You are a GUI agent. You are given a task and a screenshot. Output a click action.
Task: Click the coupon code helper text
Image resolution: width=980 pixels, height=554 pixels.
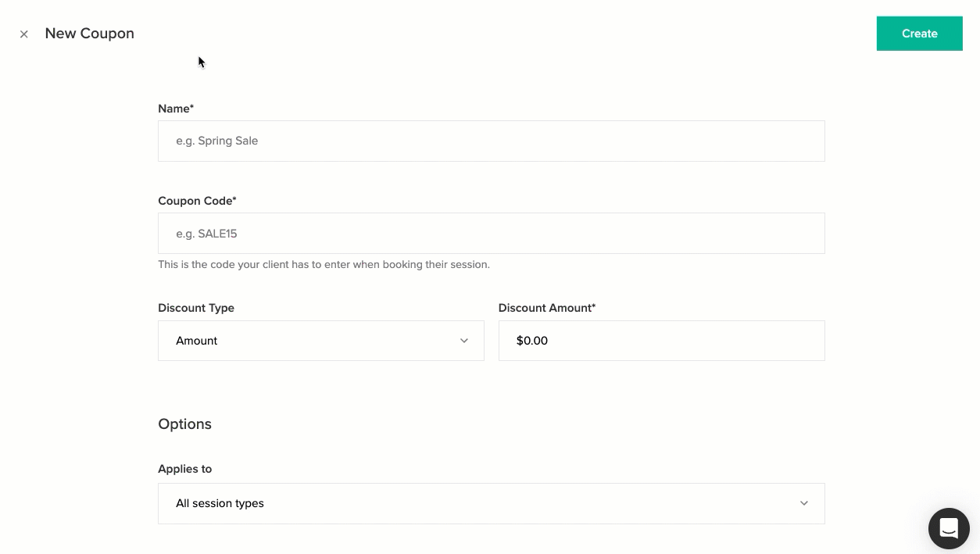tap(324, 265)
